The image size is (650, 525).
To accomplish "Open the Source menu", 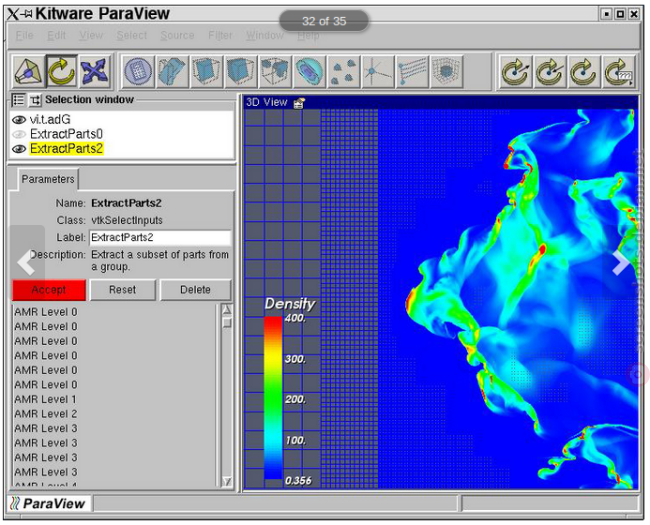I will [x=177, y=35].
